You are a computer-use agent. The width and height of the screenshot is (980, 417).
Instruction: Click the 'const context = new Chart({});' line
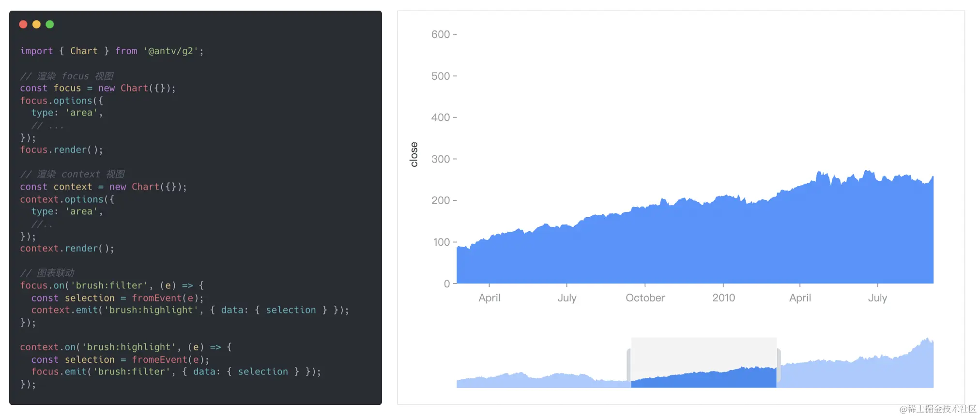pyautogui.click(x=103, y=187)
